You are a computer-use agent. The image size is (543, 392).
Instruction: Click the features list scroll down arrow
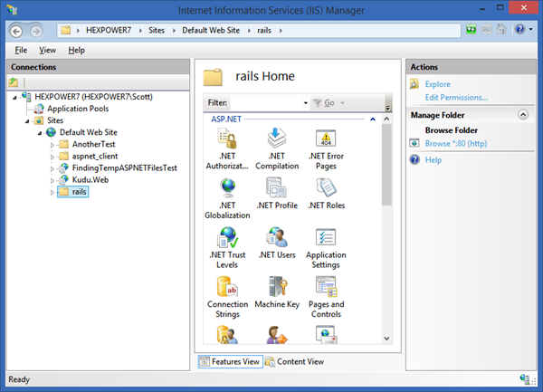tap(386, 339)
